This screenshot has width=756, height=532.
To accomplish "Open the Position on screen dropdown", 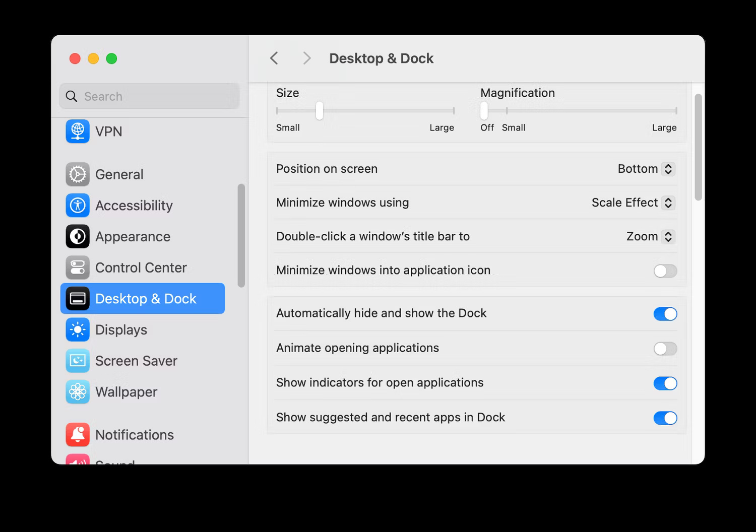I will click(x=646, y=169).
